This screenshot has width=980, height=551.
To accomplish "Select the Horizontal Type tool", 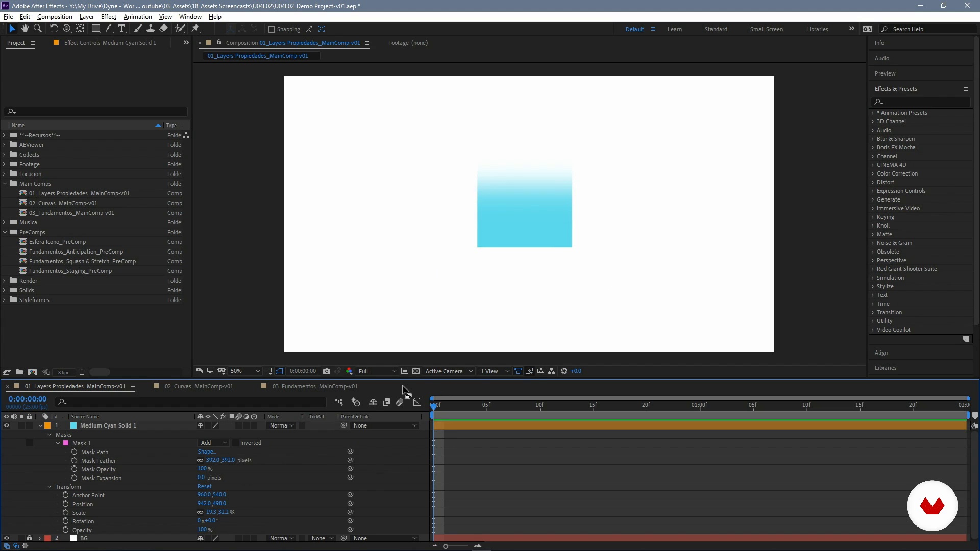I will point(121,29).
